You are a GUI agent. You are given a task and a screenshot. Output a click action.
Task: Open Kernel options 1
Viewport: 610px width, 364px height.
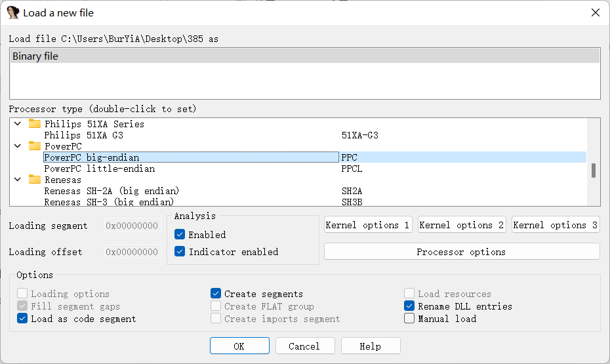click(367, 225)
